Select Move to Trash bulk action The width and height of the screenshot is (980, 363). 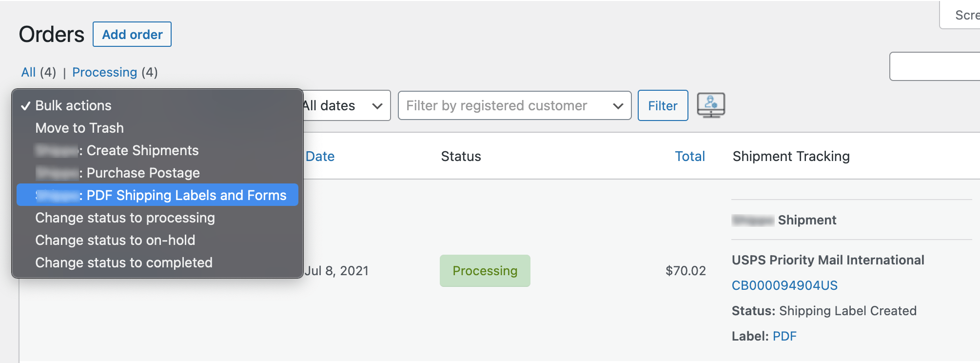(x=79, y=128)
